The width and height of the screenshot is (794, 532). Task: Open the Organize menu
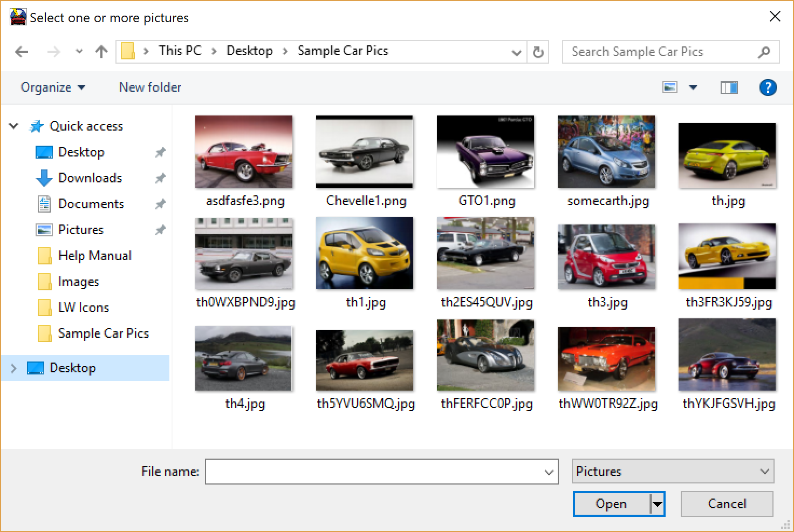click(x=52, y=87)
